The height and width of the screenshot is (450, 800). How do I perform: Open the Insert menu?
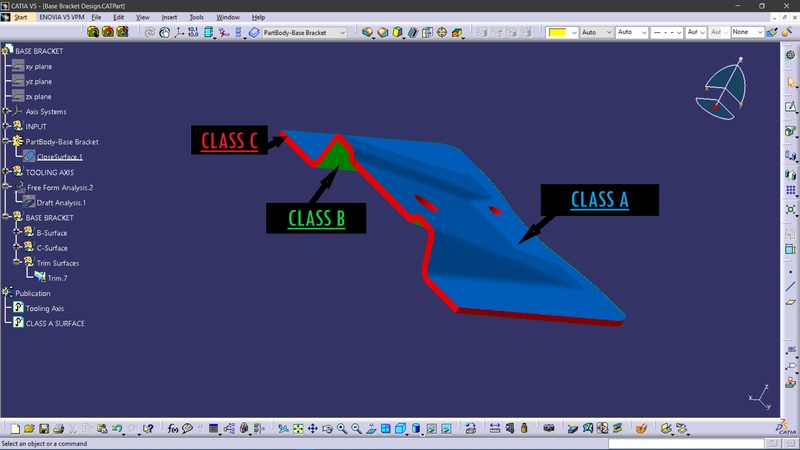tap(169, 17)
